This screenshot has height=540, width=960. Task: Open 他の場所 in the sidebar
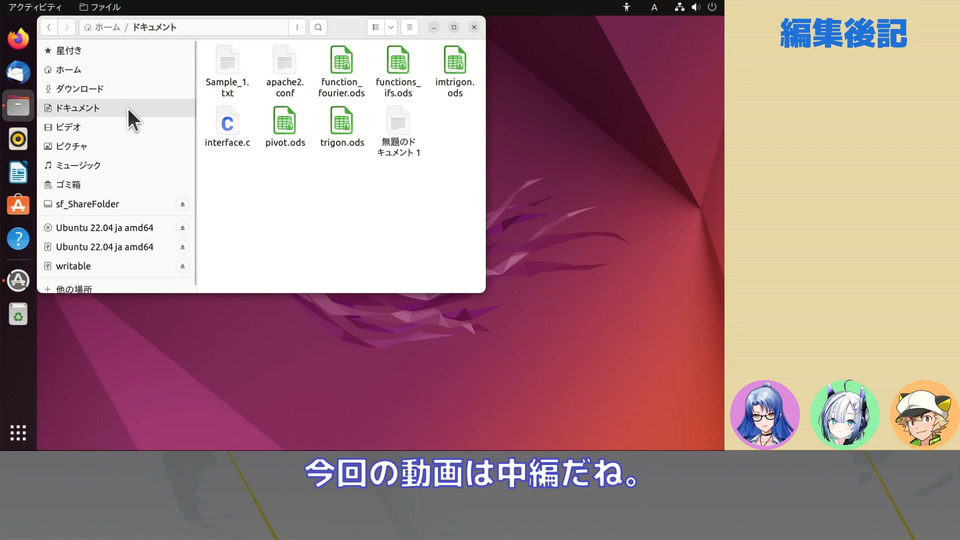point(116,288)
